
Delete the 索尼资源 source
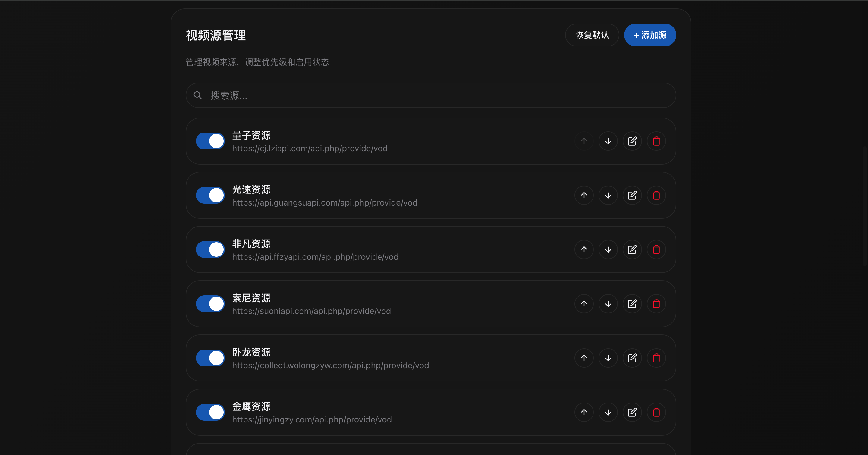pyautogui.click(x=656, y=304)
